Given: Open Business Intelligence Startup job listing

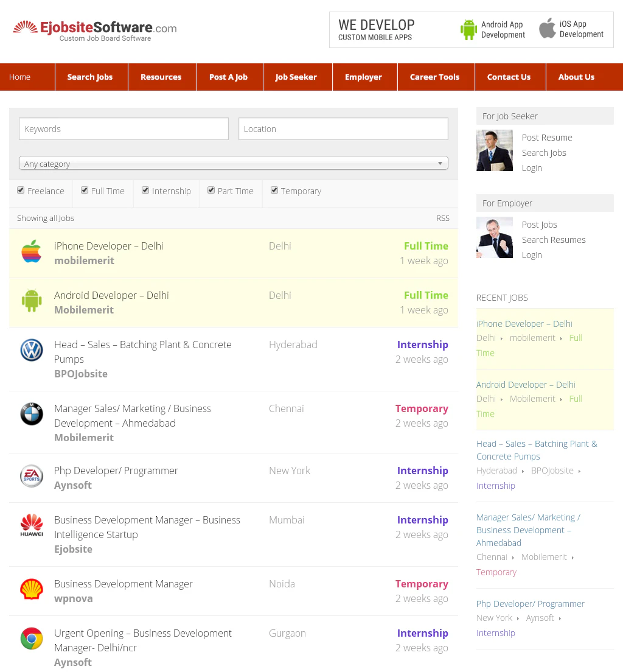Looking at the screenshot, I should pyautogui.click(x=234, y=534).
